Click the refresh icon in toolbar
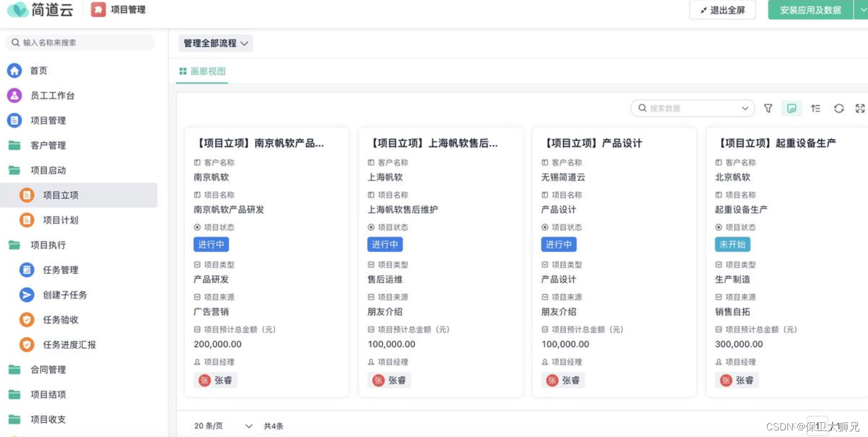Screen dimensions: 868x437 click(839, 108)
